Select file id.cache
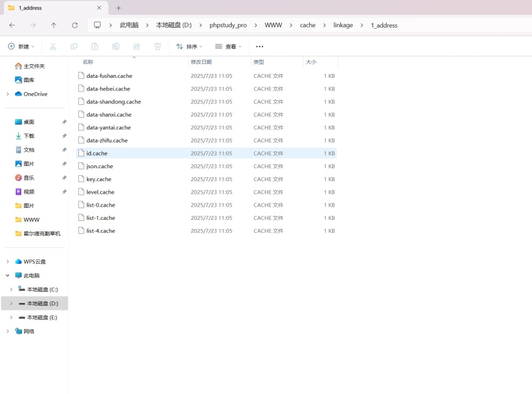Image resolution: width=532 pixels, height=394 pixels. click(206, 153)
